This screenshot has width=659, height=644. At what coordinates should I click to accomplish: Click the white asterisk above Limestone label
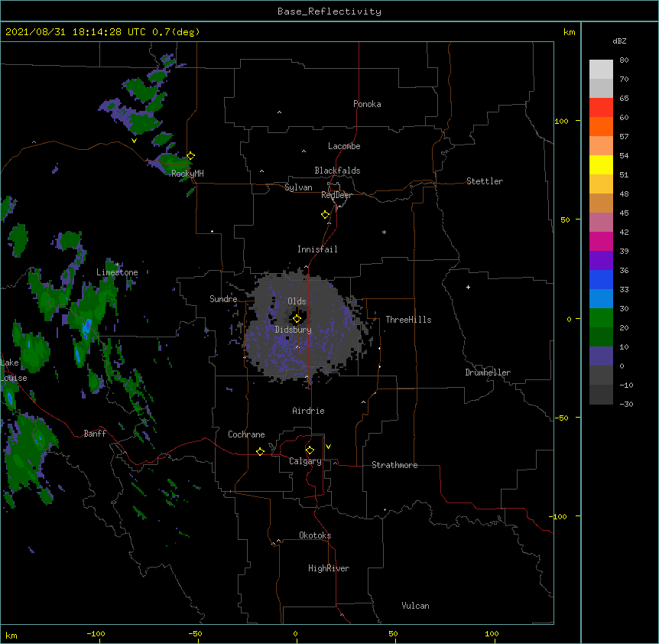[118, 265]
